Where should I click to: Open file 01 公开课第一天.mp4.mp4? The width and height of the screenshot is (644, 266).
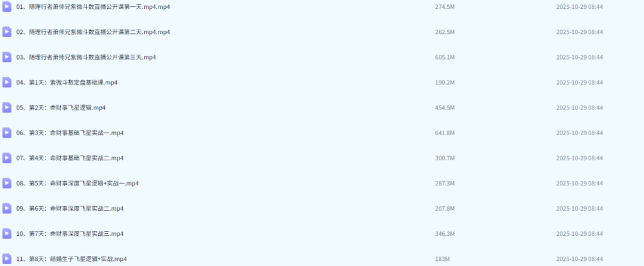point(93,6)
